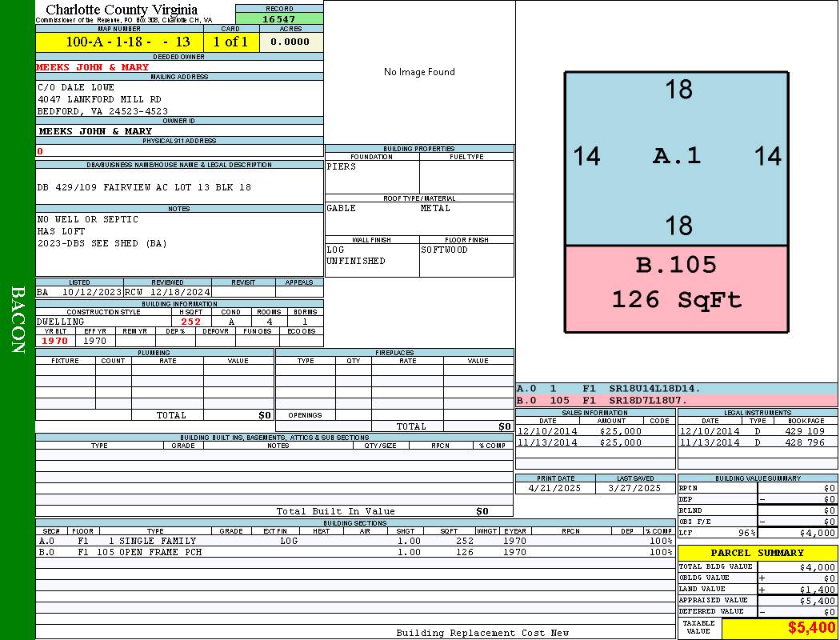Click the yellow '1 of 1' card box
The image size is (840, 640).
click(x=231, y=42)
